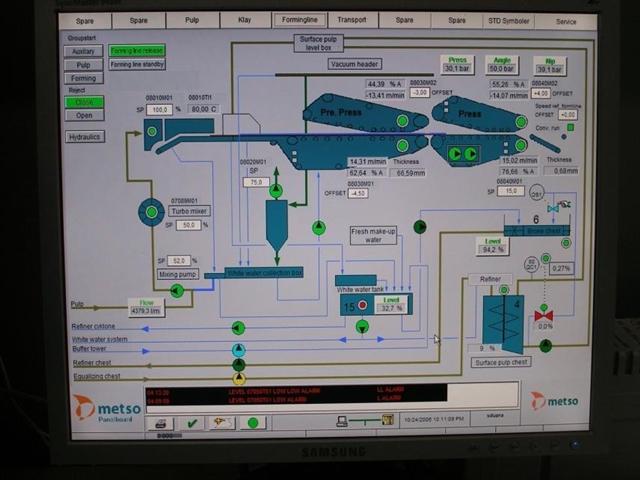This screenshot has width=640, height=480.
Task: Click the Hydraulics button
Action: (x=84, y=137)
